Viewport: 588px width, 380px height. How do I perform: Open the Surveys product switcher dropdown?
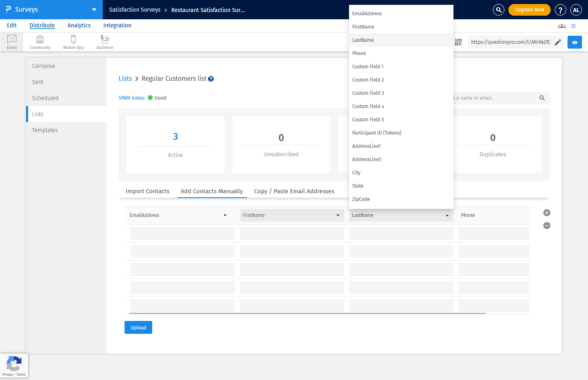(94, 10)
